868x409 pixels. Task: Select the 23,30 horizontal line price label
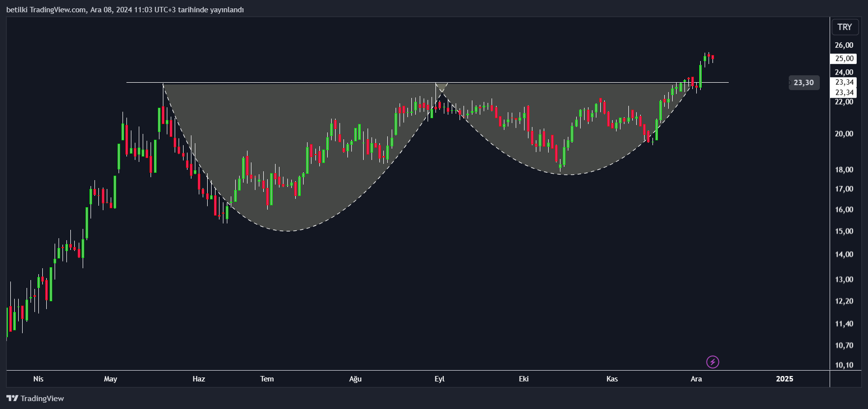click(x=804, y=83)
